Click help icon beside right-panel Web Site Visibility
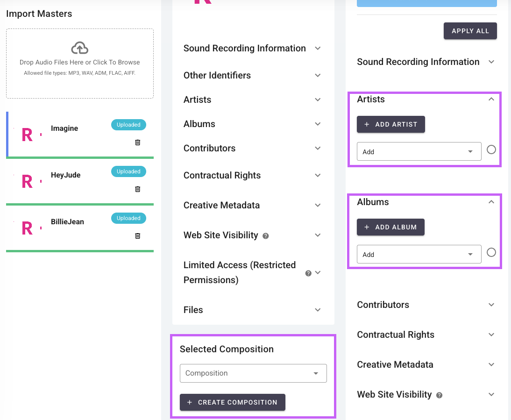This screenshot has height=420, width=511. click(x=439, y=395)
